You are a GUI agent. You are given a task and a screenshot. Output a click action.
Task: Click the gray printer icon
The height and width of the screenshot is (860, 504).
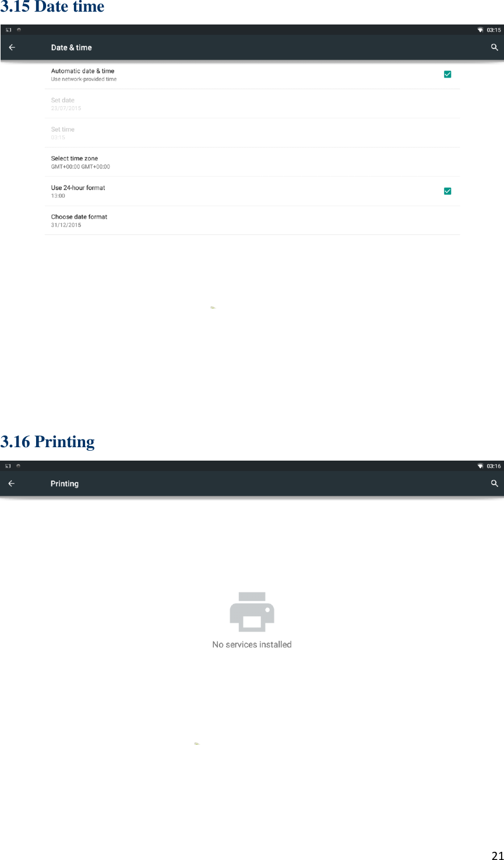coord(252,612)
